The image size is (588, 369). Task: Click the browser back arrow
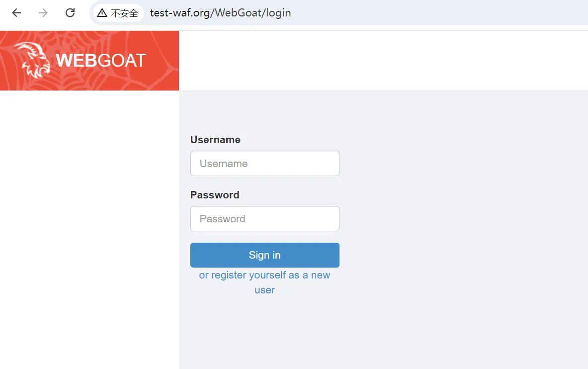point(16,13)
